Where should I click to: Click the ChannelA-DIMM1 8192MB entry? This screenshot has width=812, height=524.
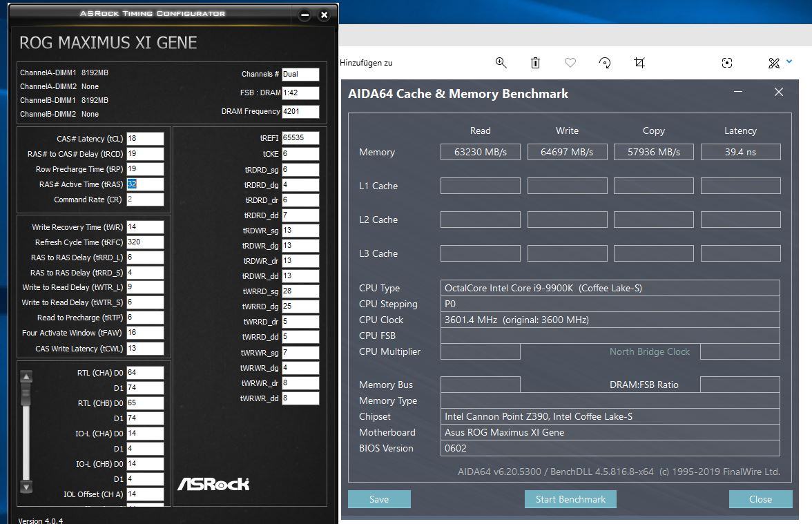(64, 72)
